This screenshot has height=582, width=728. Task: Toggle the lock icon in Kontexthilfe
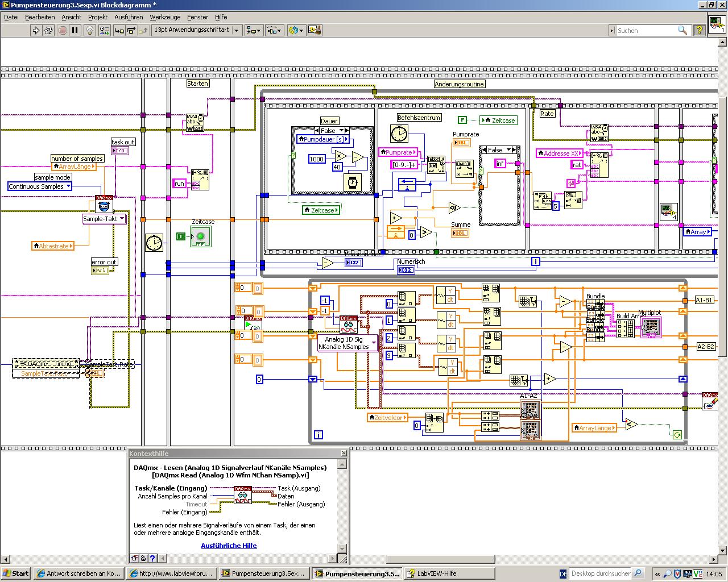coord(143,558)
